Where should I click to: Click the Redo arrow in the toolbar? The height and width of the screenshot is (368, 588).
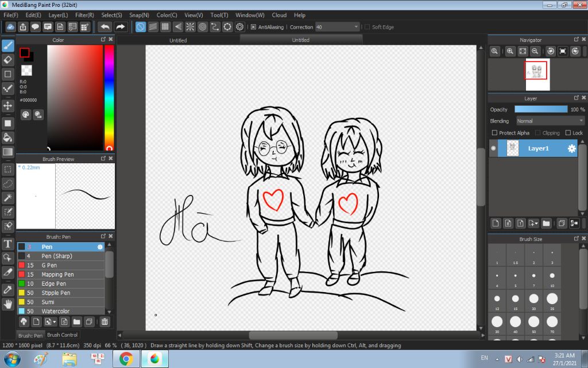(120, 26)
